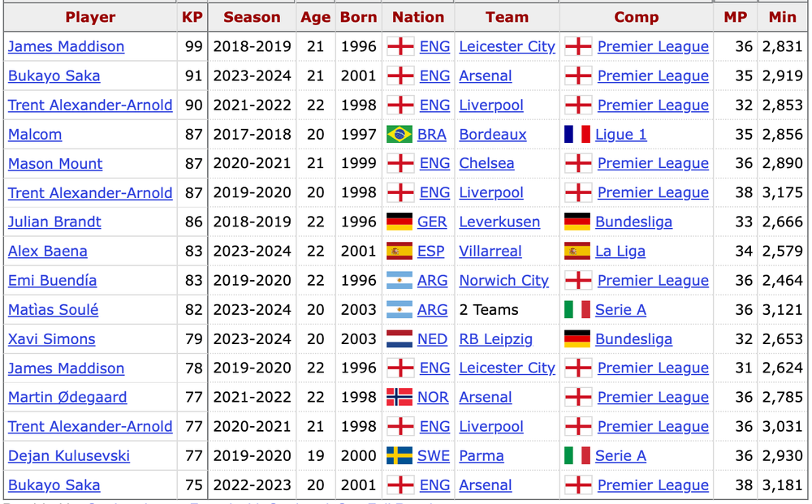
Task: Click Germany flag beside GER nation link
Action: 400,222
